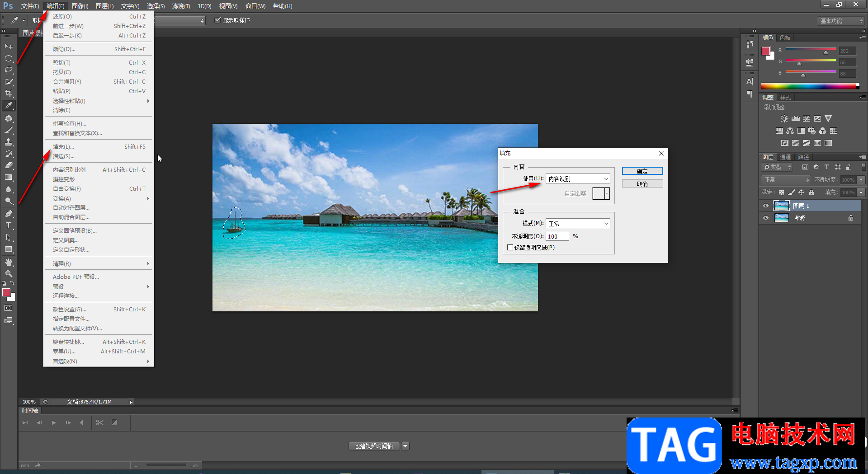Image resolution: width=868 pixels, height=474 pixels.
Task: Open dropdown arrow beside 创建视频时间轴
Action: coord(406,446)
